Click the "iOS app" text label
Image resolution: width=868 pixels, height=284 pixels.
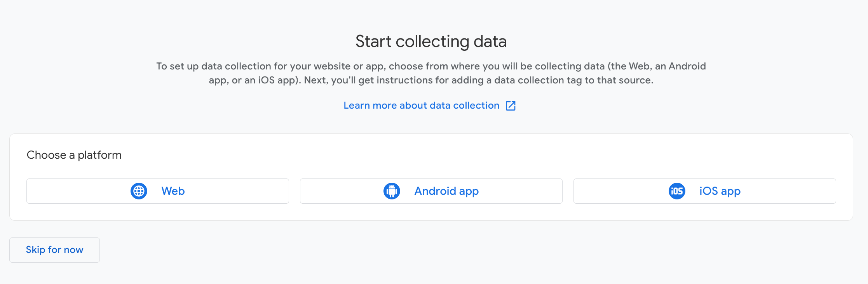720,191
